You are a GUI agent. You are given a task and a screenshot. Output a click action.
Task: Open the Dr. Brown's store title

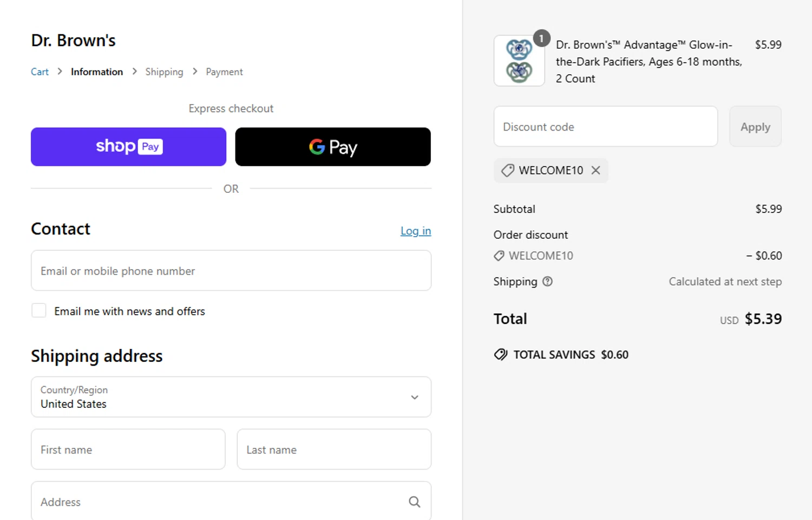click(73, 40)
